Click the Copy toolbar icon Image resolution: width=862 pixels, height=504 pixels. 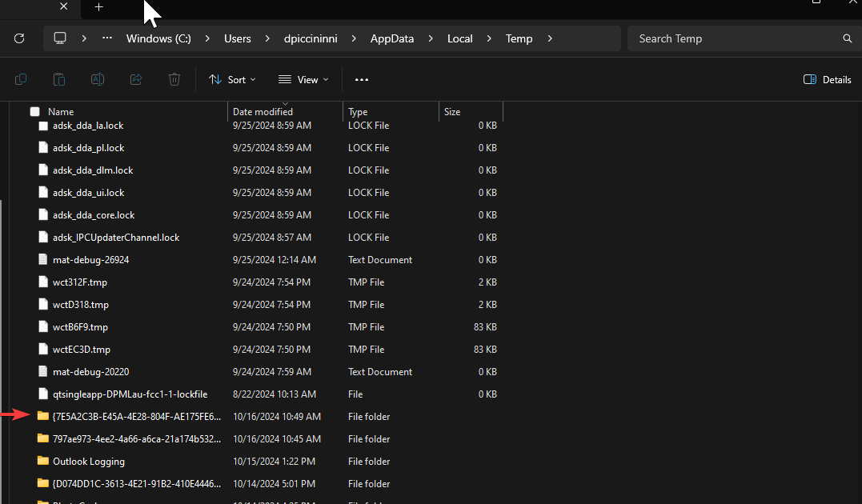[x=21, y=80]
